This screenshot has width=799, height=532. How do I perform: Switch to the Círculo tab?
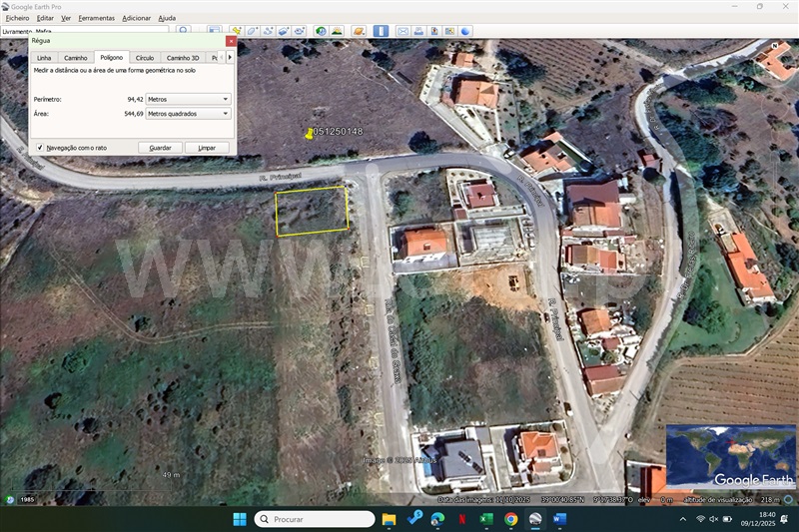coord(145,58)
